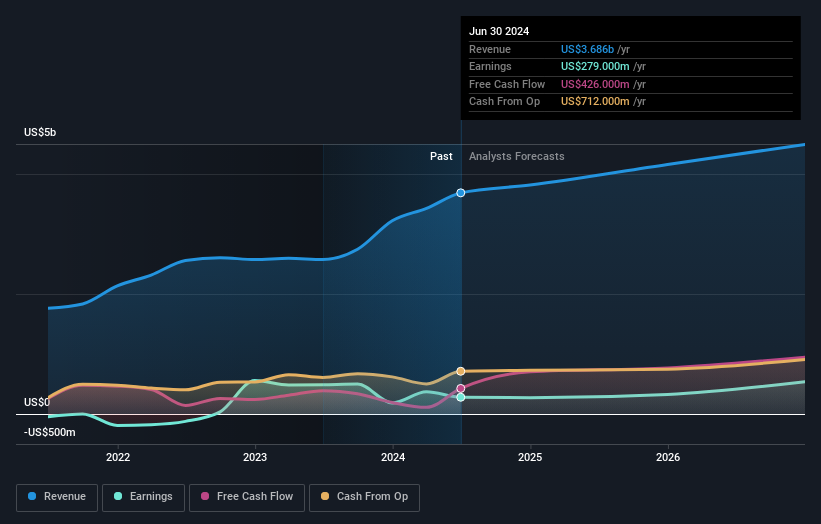
Task: Click the US$5b y-axis label
Action: click(40, 132)
